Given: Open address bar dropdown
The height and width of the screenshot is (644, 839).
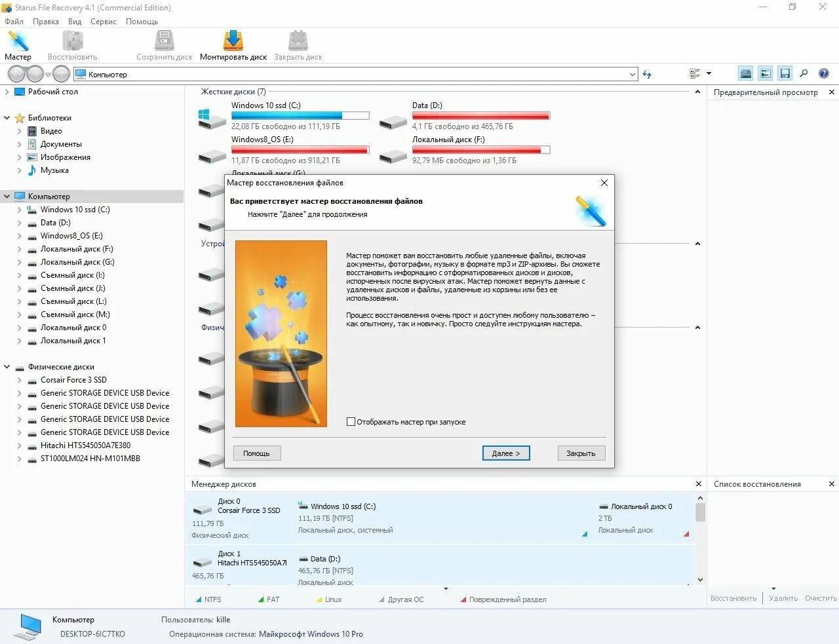Looking at the screenshot, I should point(633,75).
